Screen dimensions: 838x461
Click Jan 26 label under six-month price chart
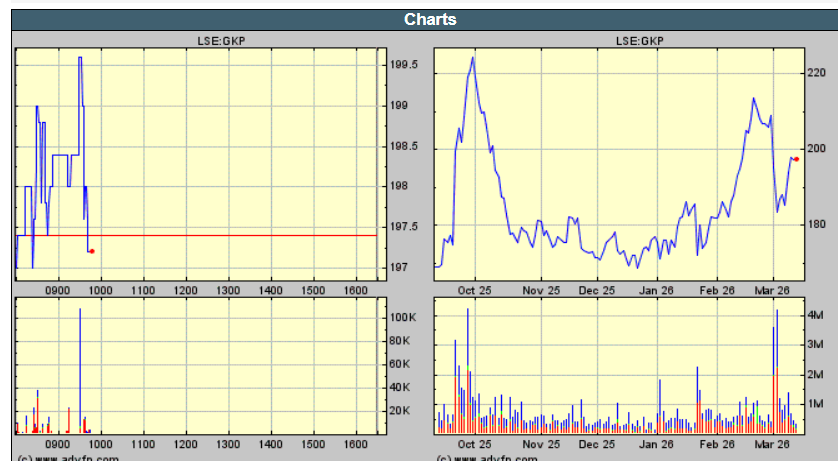(x=656, y=291)
